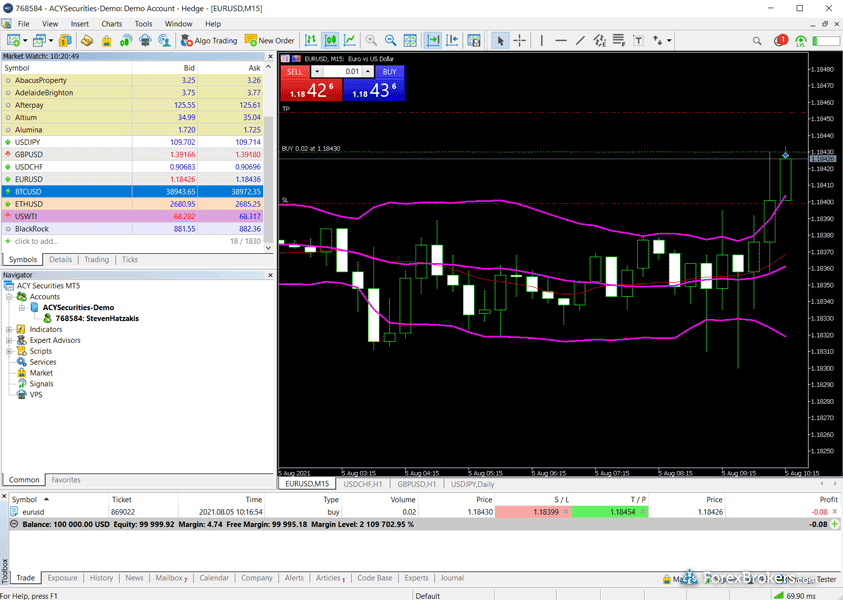Open the Profiles dropdown arrow
This screenshot has width=843, height=600.
tap(51, 40)
